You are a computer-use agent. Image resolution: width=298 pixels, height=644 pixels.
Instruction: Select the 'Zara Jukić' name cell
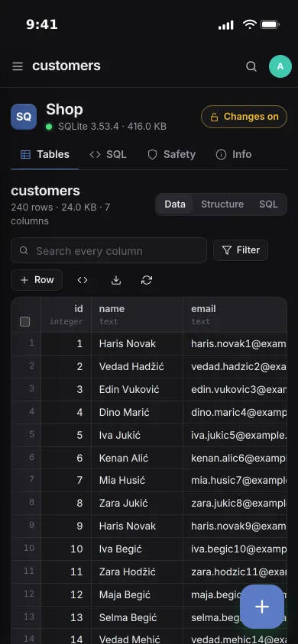coord(137,504)
